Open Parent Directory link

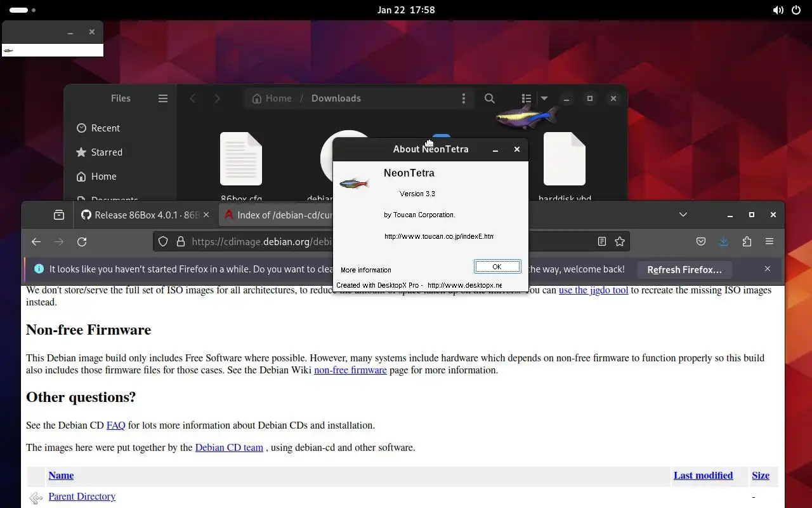[82, 497]
